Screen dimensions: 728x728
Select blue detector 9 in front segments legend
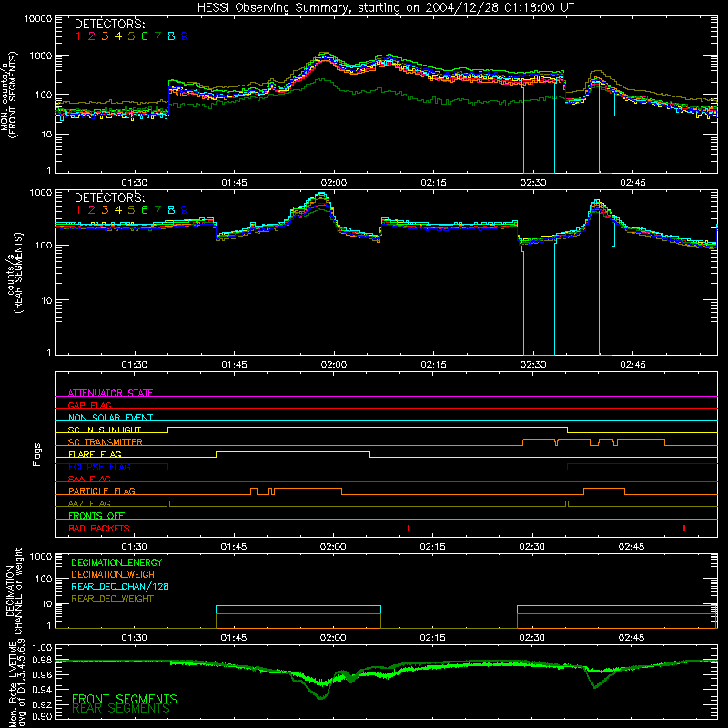click(185, 36)
